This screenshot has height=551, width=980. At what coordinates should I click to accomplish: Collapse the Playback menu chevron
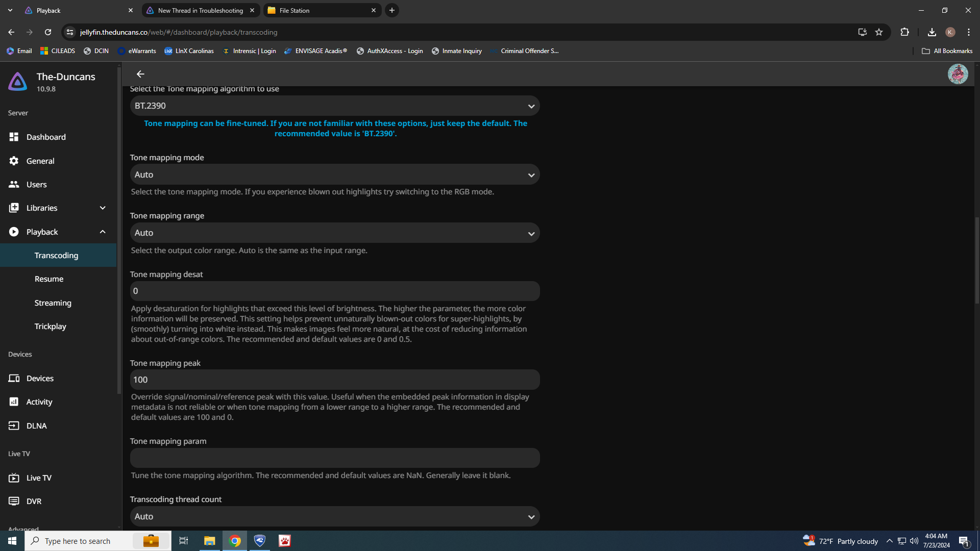click(103, 232)
